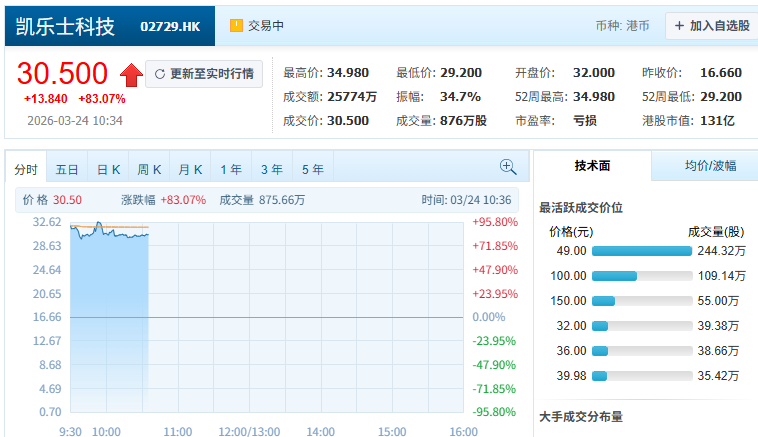758x437 pixels.
Task: Click the stock code 02729.HK
Action: tap(170, 27)
